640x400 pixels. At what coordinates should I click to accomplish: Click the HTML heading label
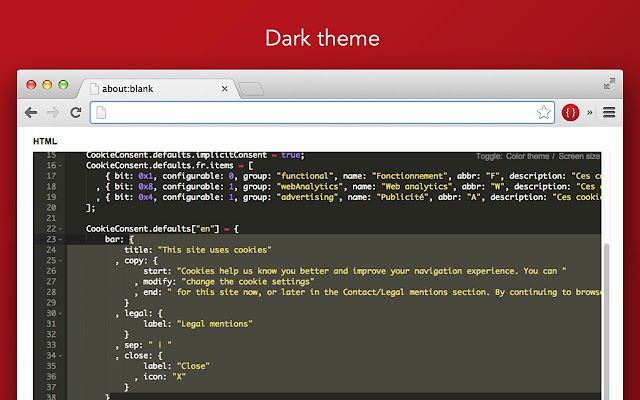coord(45,141)
